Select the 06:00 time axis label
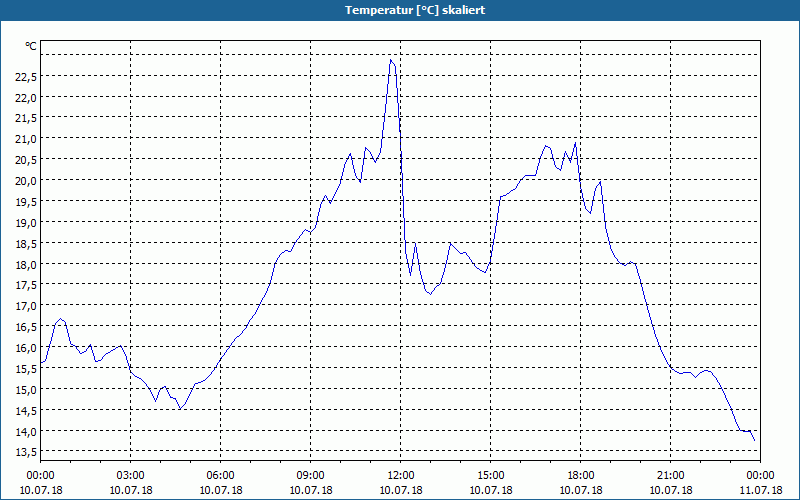Viewport: 800px width, 500px height. [220, 476]
